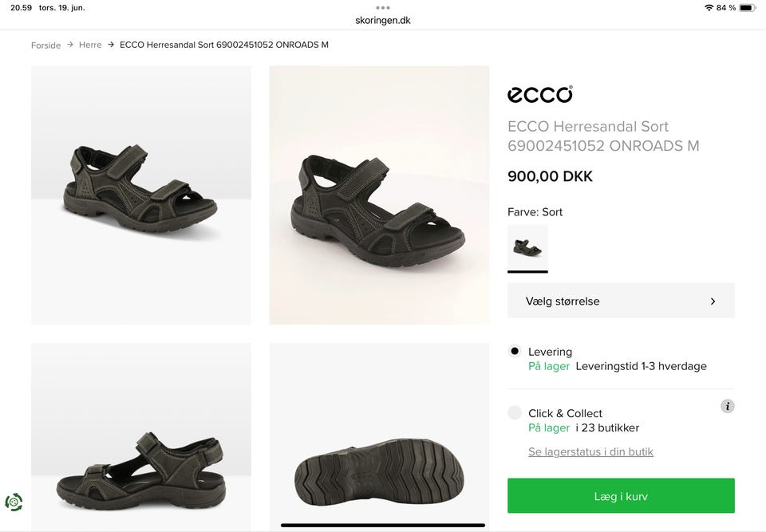Click the Læg i kurv button

[x=620, y=496]
